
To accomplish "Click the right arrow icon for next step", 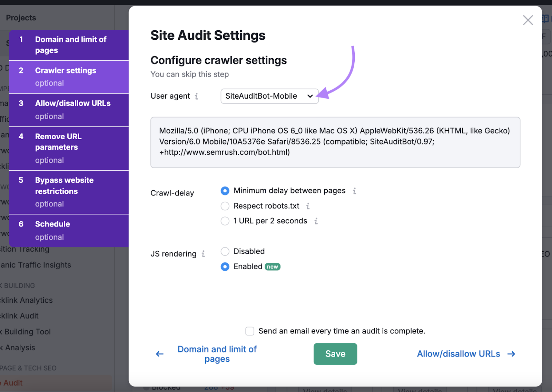I will coord(511,354).
